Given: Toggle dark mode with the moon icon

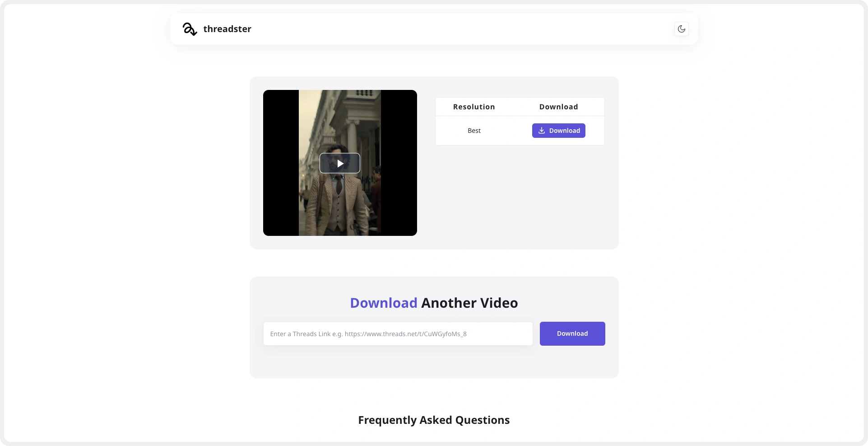Looking at the screenshot, I should [681, 29].
